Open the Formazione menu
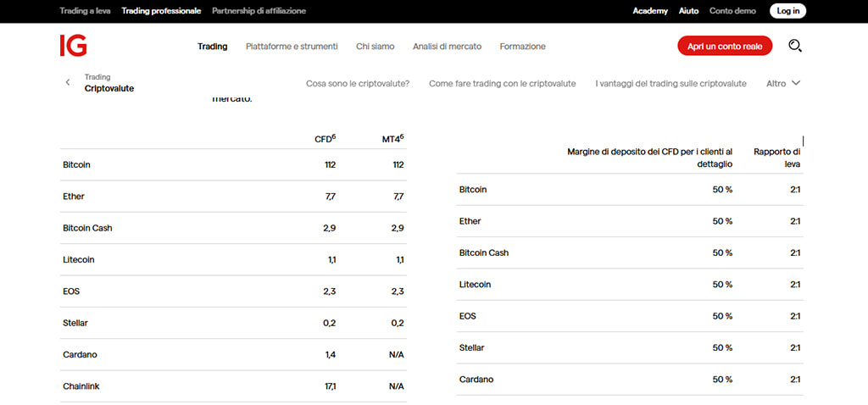Image resolution: width=868 pixels, height=405 pixels. pyautogui.click(x=522, y=47)
